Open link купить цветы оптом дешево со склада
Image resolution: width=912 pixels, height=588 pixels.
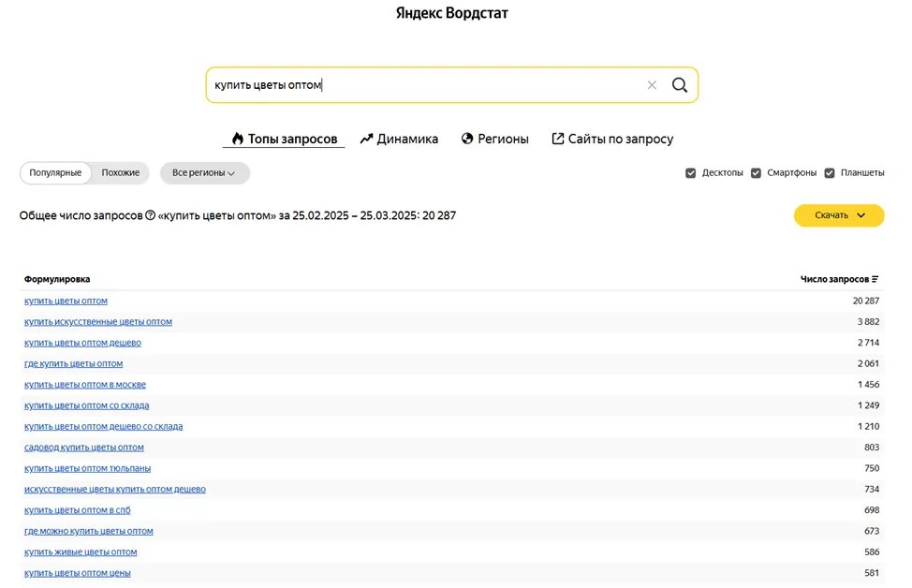click(104, 426)
